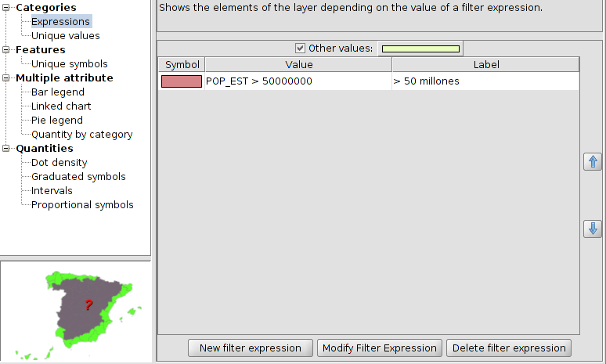606x364 pixels.
Task: Click Delete filter expression button
Action: point(509,348)
